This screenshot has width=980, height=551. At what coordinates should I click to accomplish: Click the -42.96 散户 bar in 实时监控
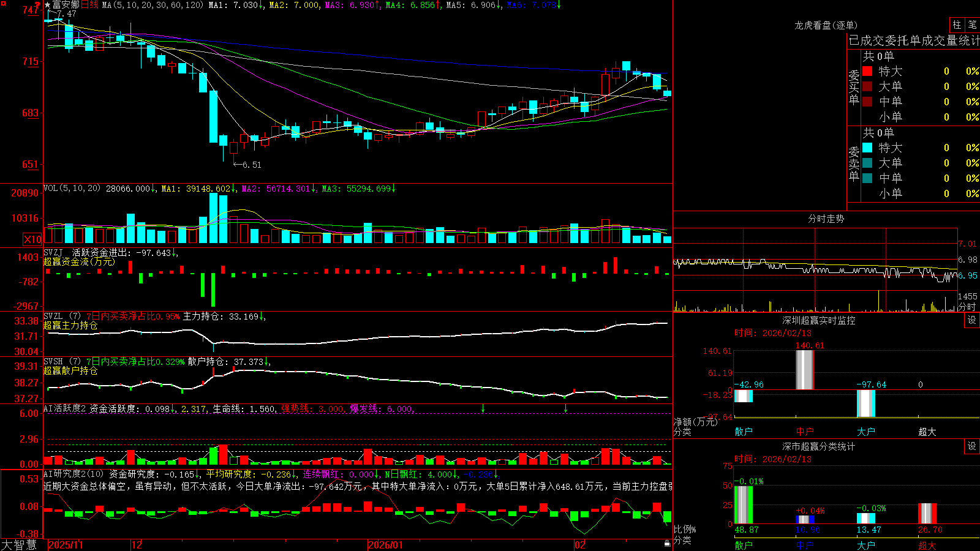tap(744, 395)
